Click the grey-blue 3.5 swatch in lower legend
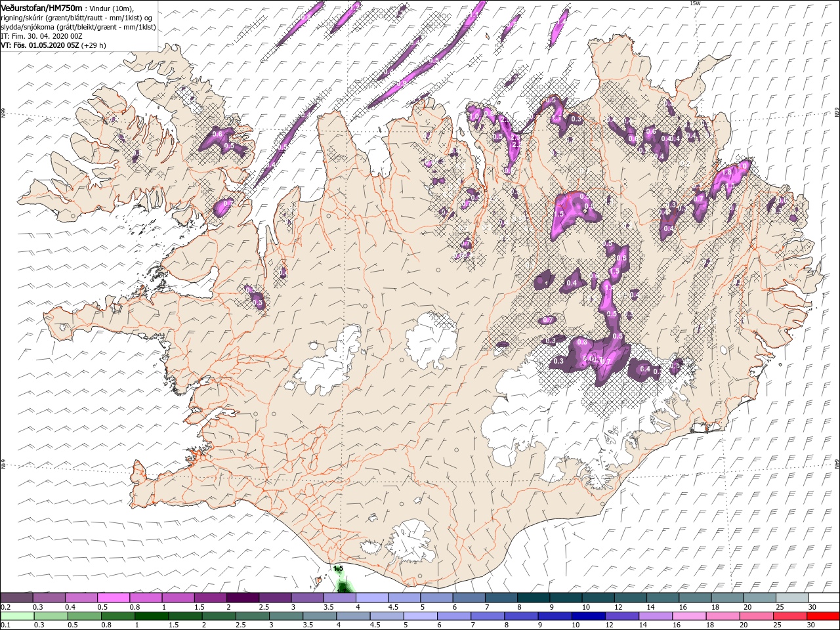This screenshot has height=630, width=840. click(x=319, y=616)
